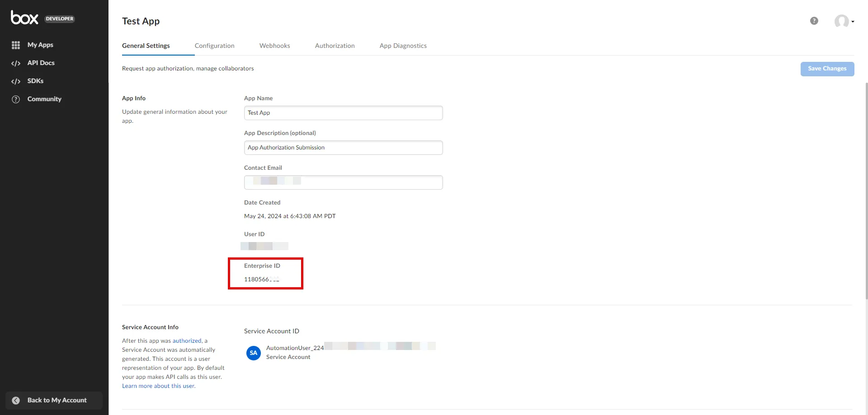Click the user profile avatar
The image size is (868, 415).
tap(843, 21)
